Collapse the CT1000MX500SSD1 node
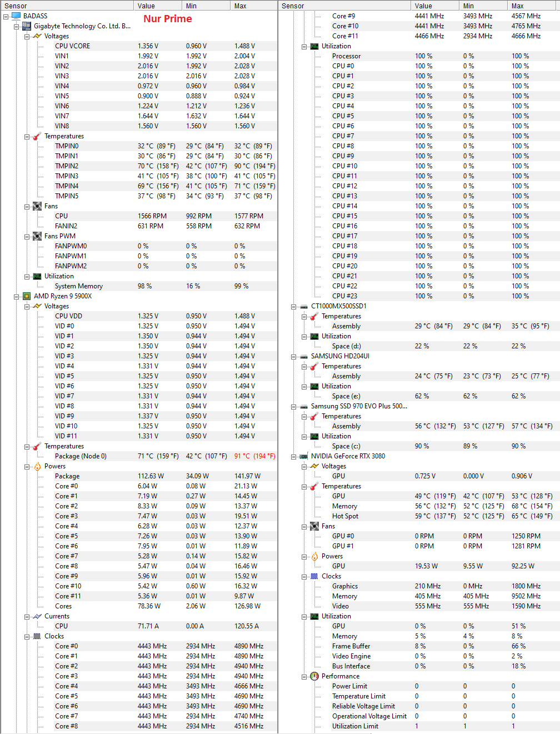 [294, 306]
